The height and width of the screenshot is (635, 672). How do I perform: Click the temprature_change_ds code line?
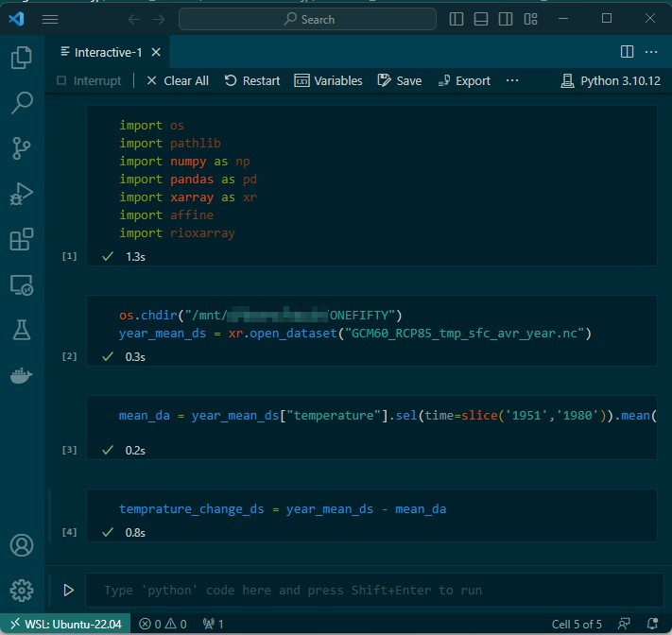(283, 509)
